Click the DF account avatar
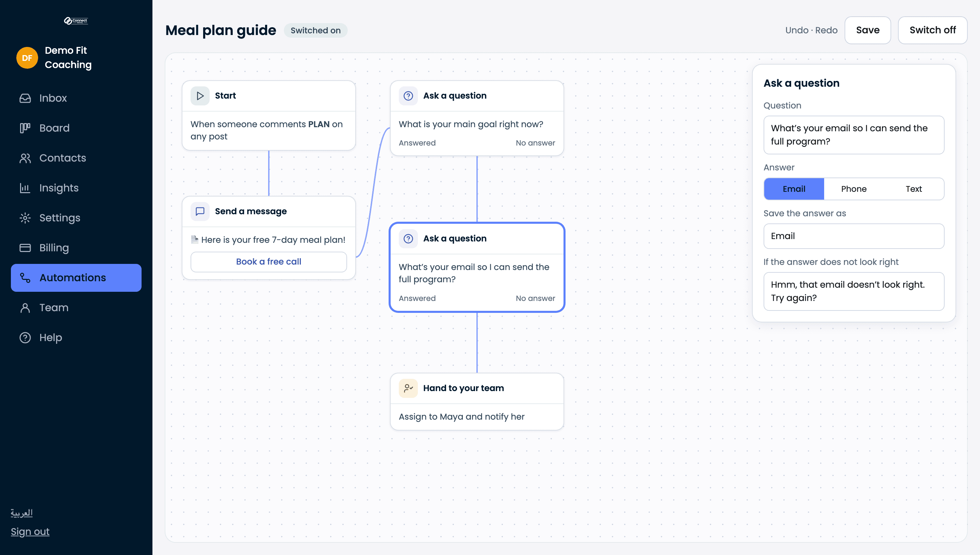The height and width of the screenshot is (555, 980). (x=27, y=57)
